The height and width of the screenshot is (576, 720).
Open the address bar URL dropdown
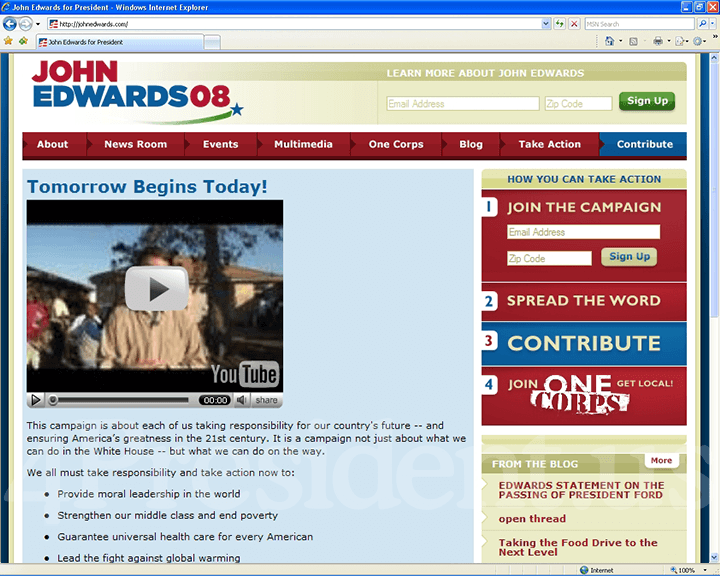(546, 24)
